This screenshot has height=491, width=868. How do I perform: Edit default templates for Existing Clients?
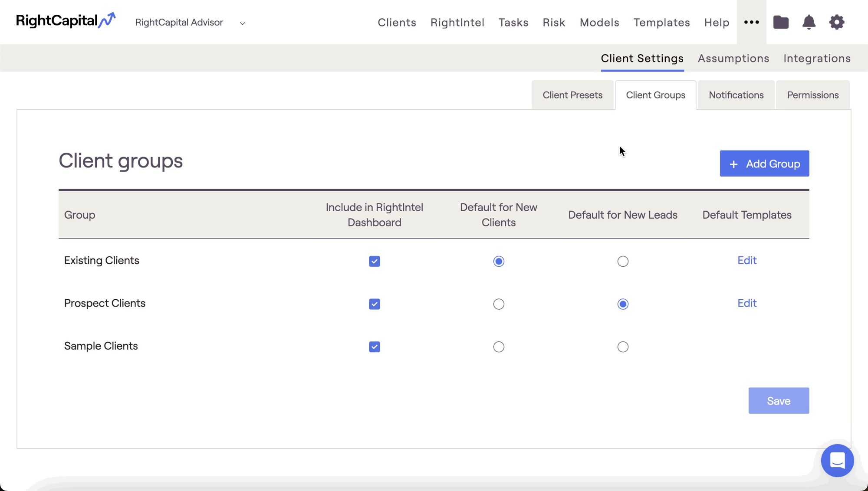coord(747,260)
